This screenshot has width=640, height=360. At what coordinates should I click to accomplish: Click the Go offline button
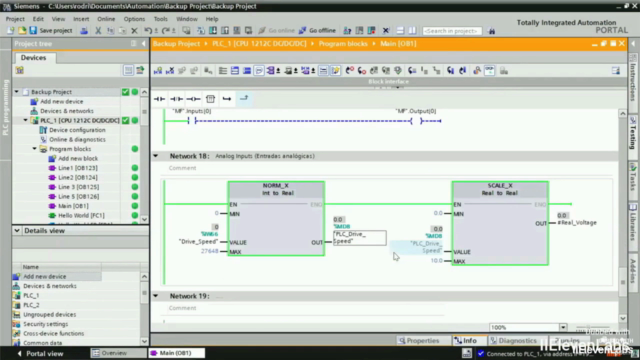tap(317, 31)
